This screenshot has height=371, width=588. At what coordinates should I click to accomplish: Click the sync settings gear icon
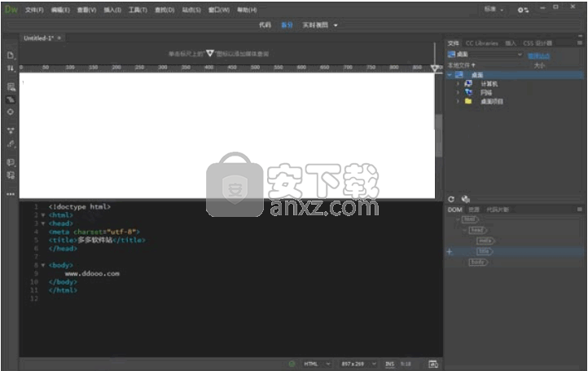[x=523, y=10]
